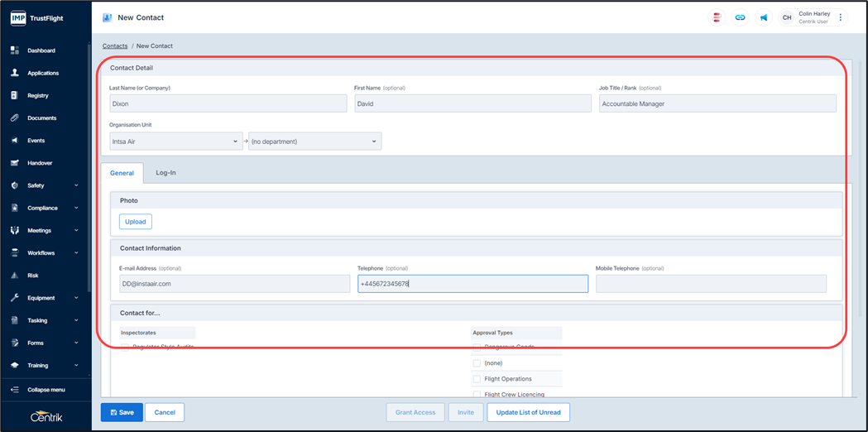Enable the Flight Crew Licencing checkbox
Viewport: 868px width, 432px height.
point(477,395)
